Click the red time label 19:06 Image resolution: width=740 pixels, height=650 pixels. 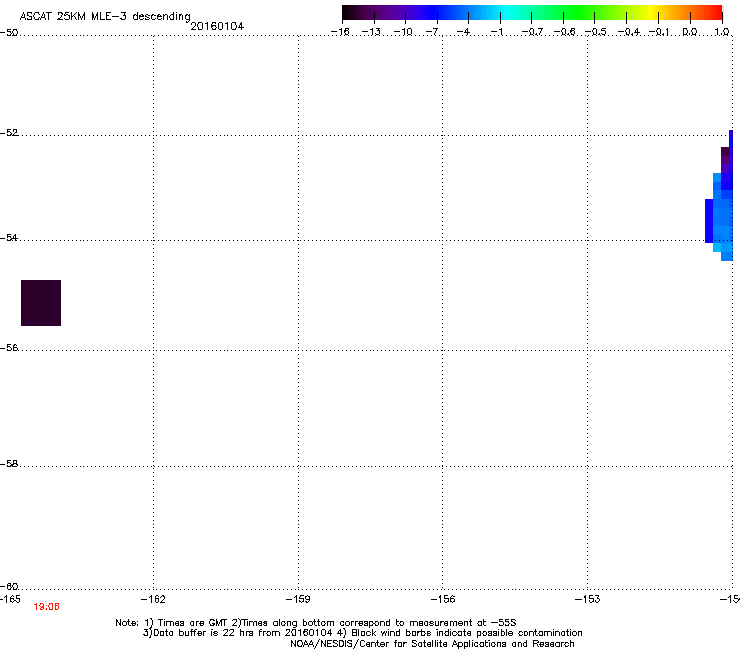pyautogui.click(x=46, y=607)
